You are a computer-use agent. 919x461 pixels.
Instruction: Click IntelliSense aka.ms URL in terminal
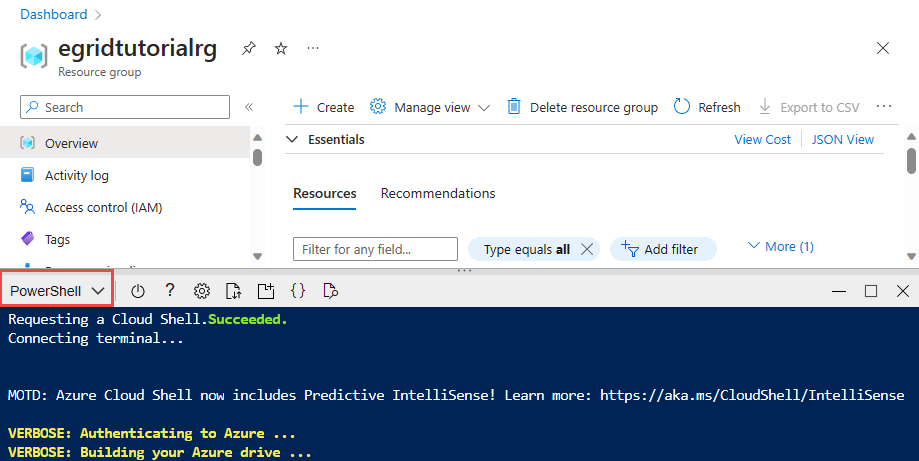tap(752, 395)
